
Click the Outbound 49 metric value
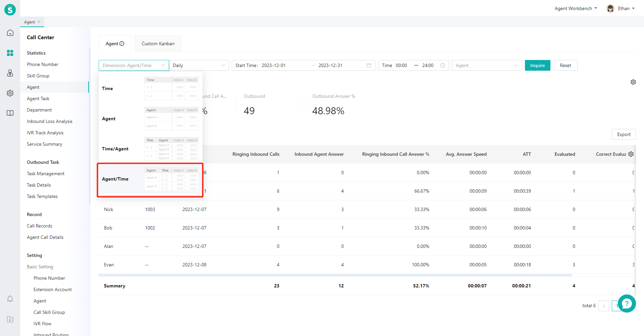249,111
